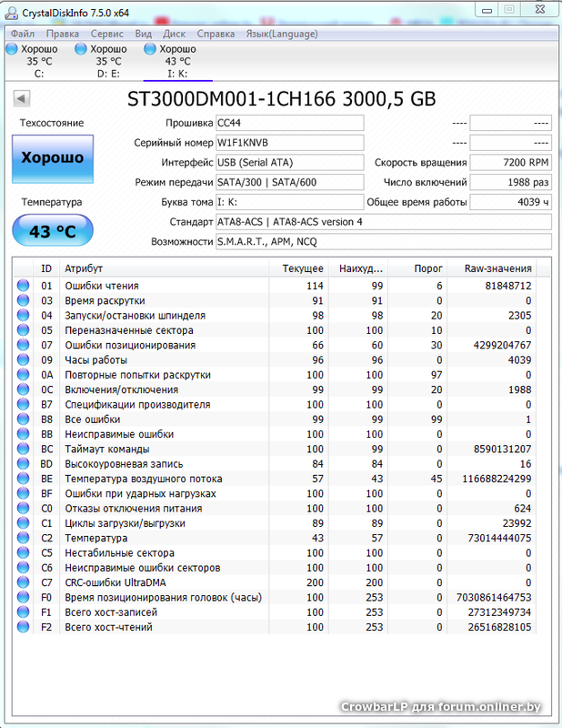Click the total hours field 4039 ч
562x728 pixels.
point(510,202)
